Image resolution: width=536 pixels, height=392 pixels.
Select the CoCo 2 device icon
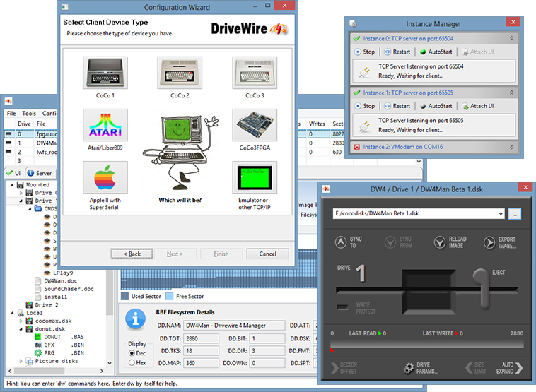pyautogui.click(x=180, y=73)
